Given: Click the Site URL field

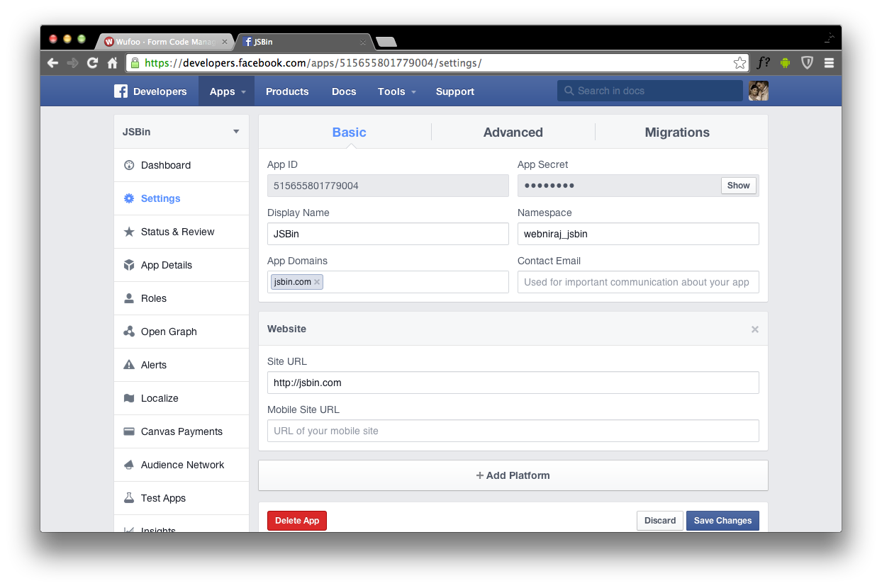Looking at the screenshot, I should [513, 383].
